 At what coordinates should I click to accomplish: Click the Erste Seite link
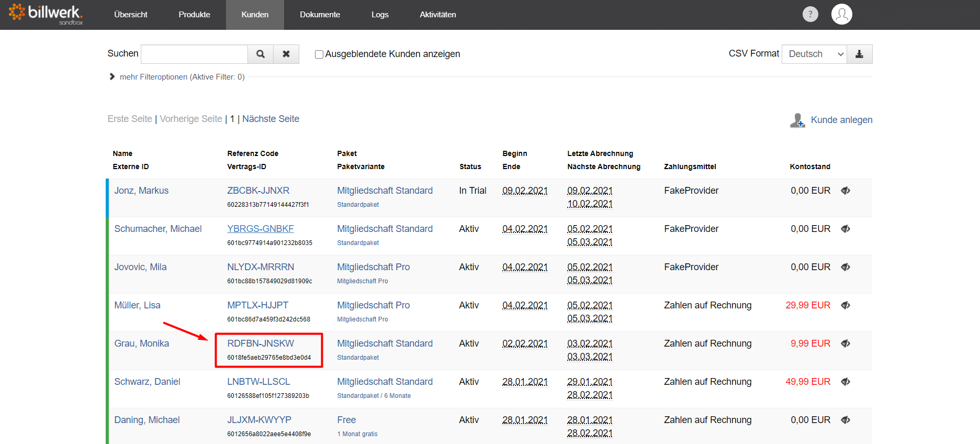(x=130, y=119)
